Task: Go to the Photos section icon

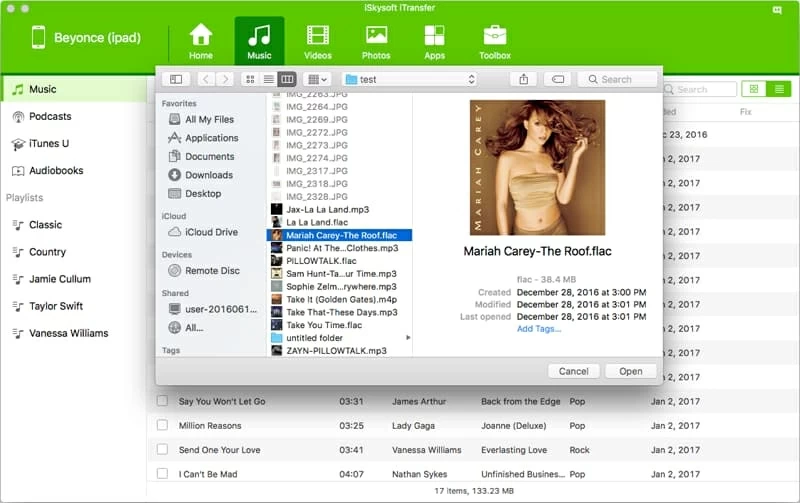Action: [376, 41]
